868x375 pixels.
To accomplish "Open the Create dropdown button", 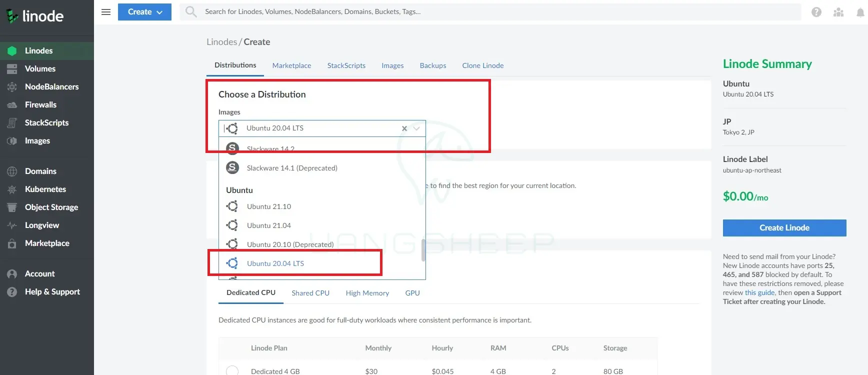I will tap(144, 12).
